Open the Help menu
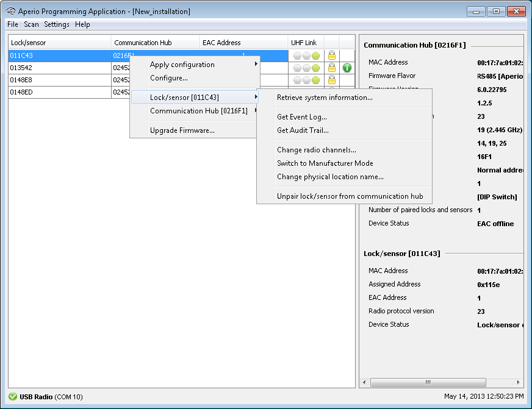 pyautogui.click(x=82, y=24)
